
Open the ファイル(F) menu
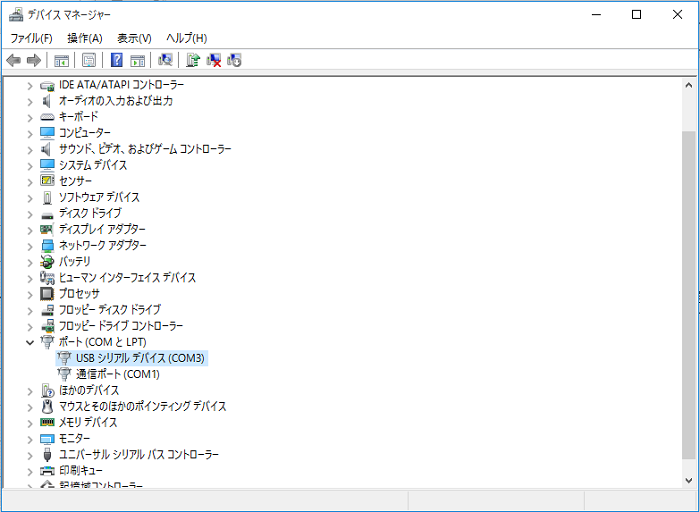point(31,38)
